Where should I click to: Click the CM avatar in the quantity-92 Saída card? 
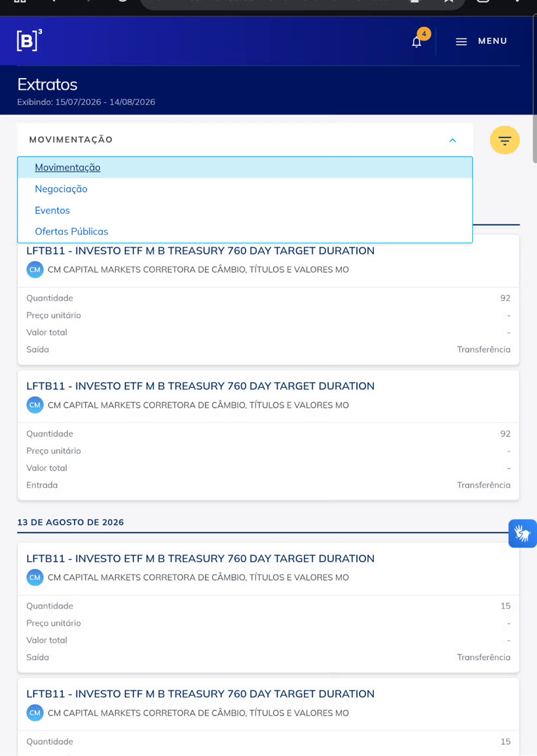[35, 269]
